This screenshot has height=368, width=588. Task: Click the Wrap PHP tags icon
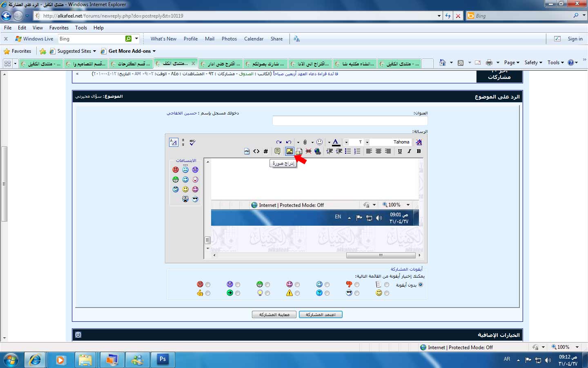click(x=247, y=151)
